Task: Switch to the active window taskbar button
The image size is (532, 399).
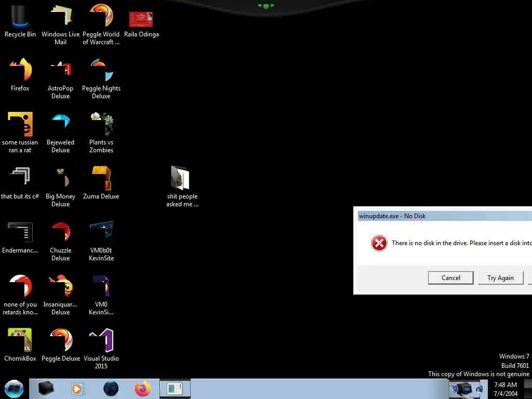Action: click(175, 389)
